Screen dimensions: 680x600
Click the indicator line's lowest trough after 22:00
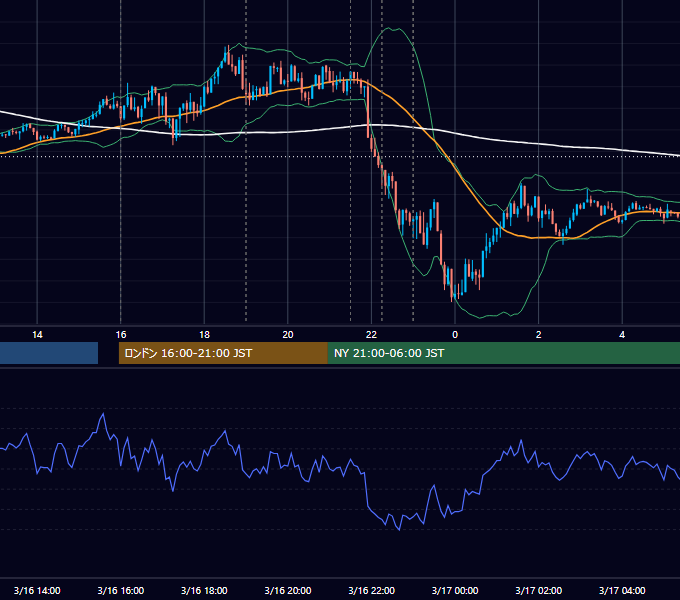point(399,529)
